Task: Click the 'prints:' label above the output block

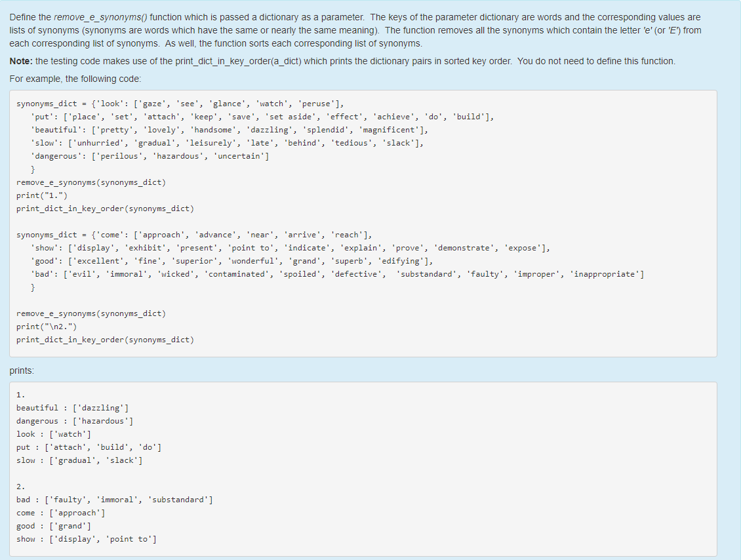Action: [x=20, y=370]
